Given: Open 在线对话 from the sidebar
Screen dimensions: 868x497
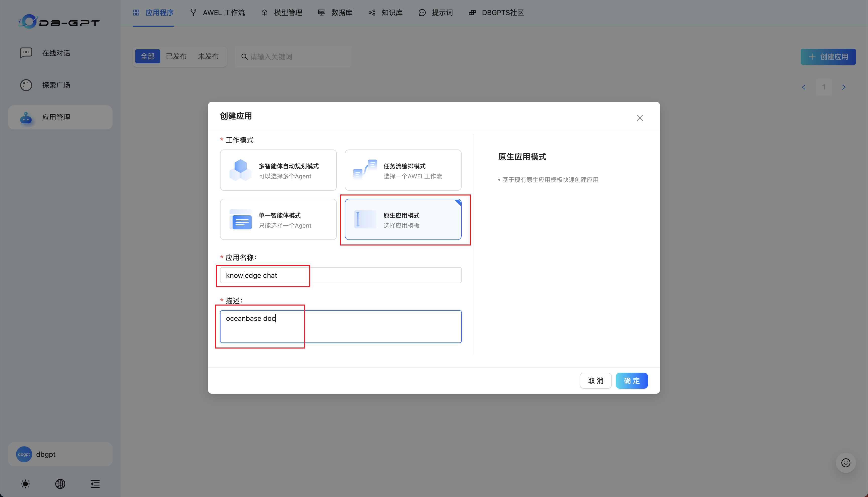Looking at the screenshot, I should click(56, 53).
